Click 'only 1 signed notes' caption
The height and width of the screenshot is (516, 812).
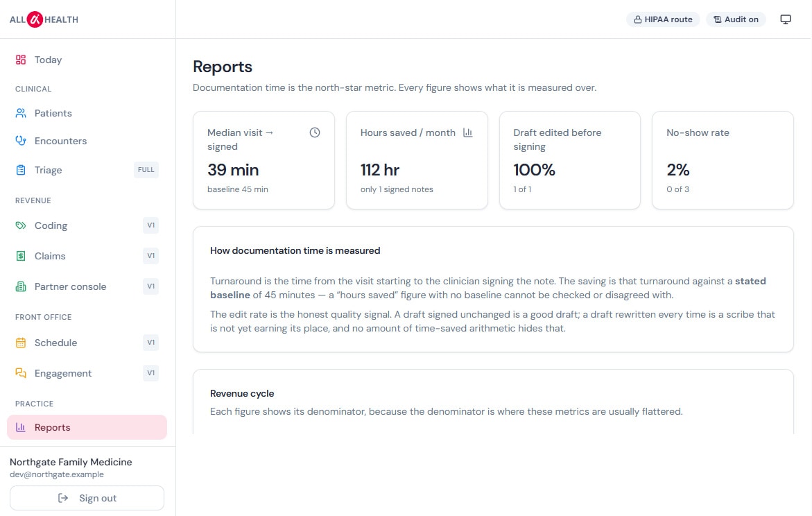tap(397, 189)
